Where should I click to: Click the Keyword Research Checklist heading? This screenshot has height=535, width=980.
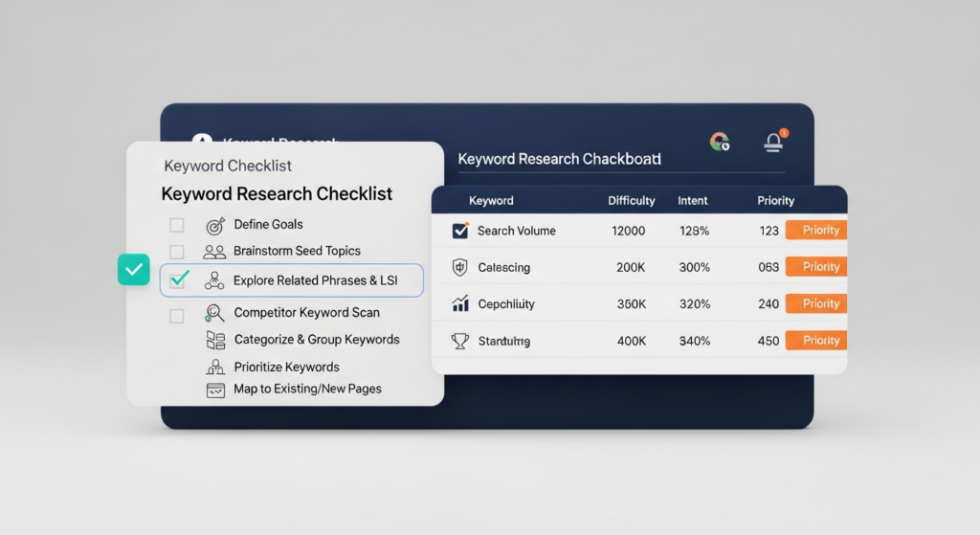point(277,193)
